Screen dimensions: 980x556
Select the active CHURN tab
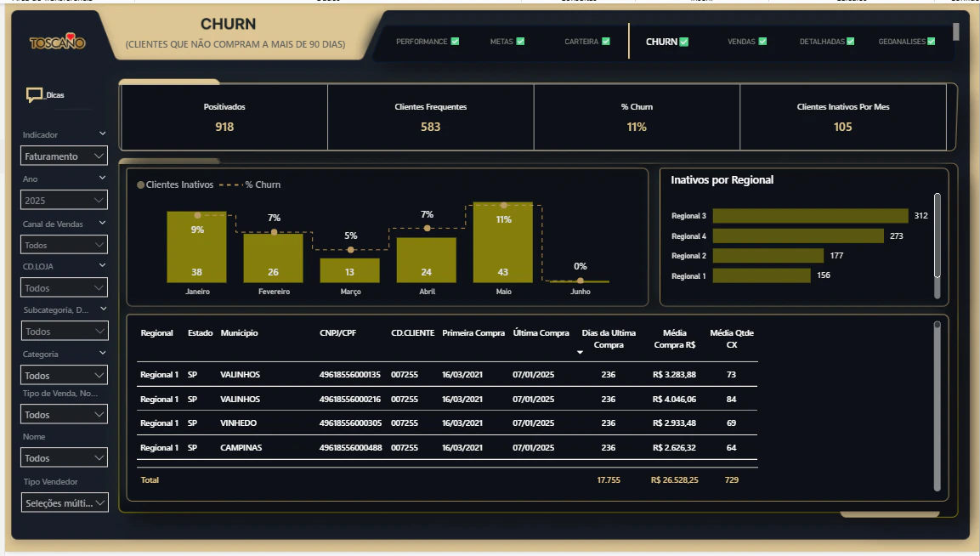(661, 42)
